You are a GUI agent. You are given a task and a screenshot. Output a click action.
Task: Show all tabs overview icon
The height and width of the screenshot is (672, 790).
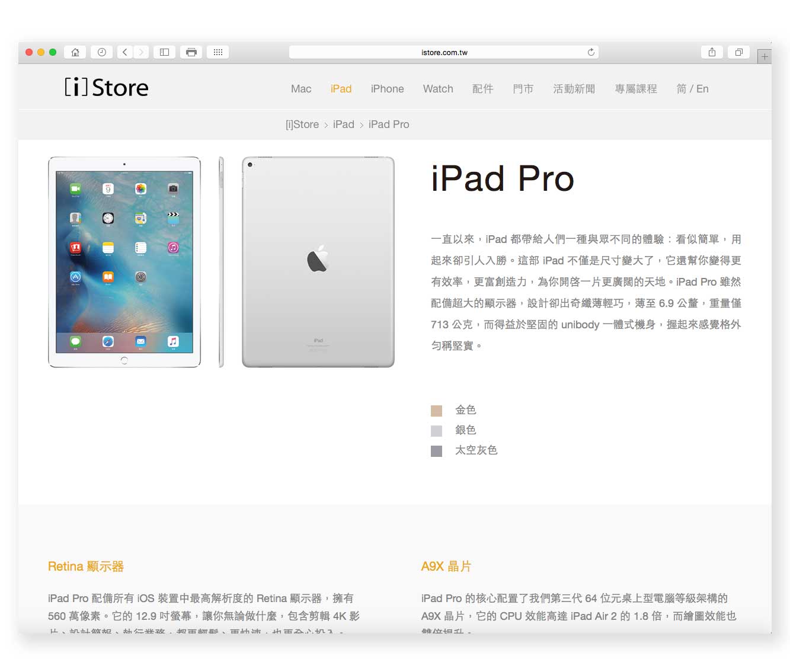coord(739,52)
